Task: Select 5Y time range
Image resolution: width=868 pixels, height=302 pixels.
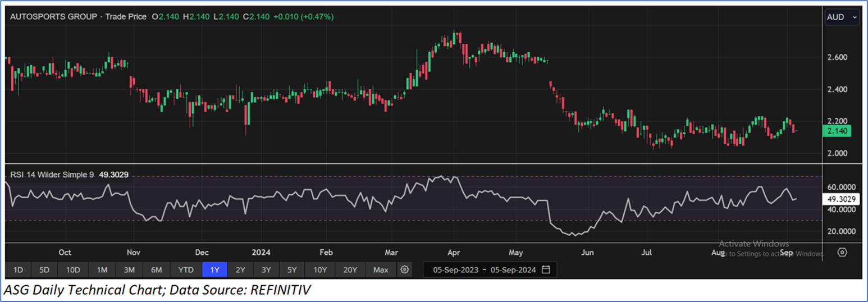Action: [292, 270]
